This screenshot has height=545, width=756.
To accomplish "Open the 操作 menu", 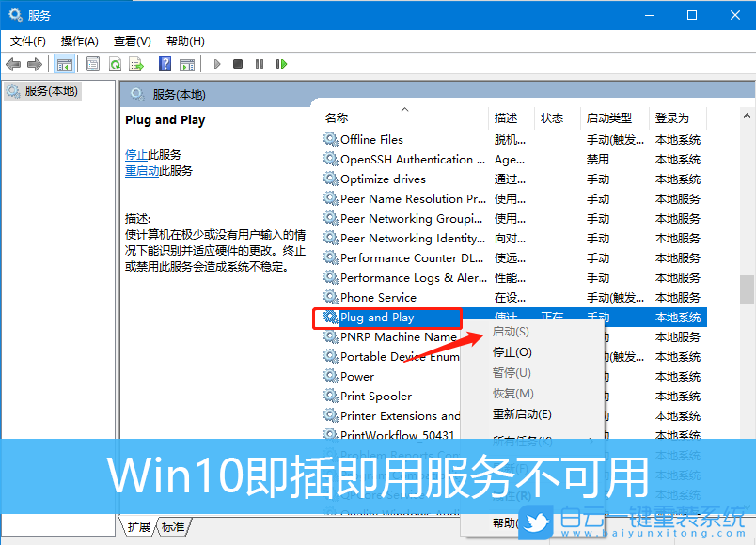I will 79,40.
